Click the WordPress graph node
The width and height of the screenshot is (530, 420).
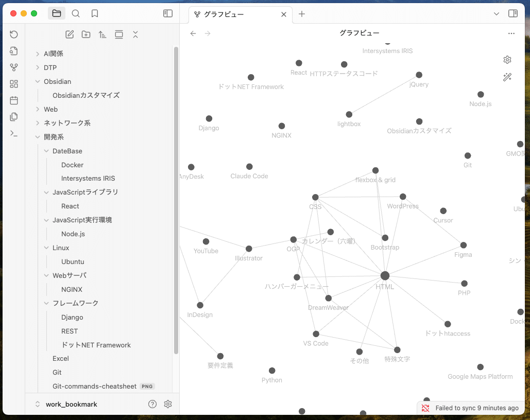click(403, 197)
